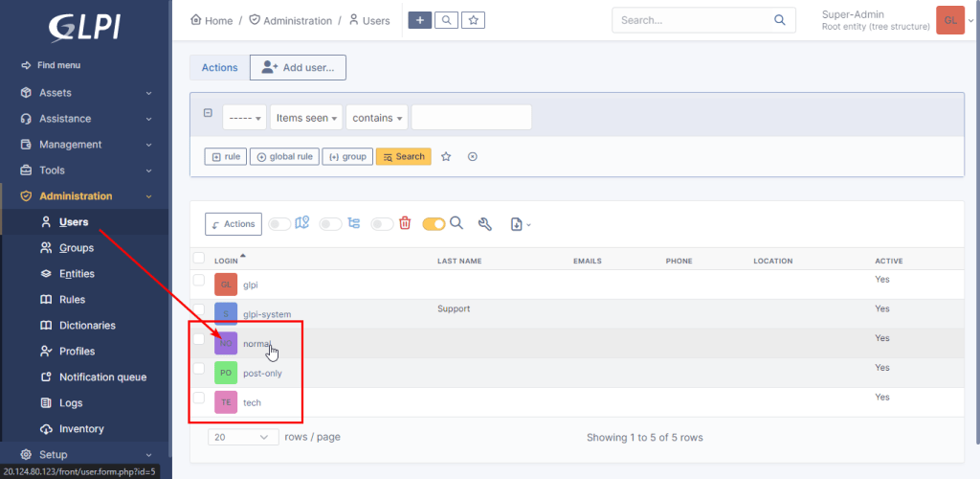Open Entities in the sidebar
The image size is (980, 479).
(x=77, y=274)
